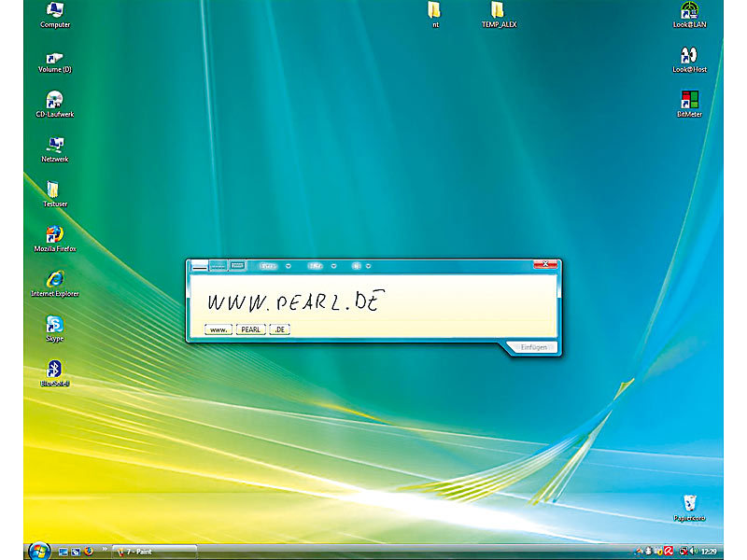Open the first menu in the Input Panel toolbar

(268, 266)
